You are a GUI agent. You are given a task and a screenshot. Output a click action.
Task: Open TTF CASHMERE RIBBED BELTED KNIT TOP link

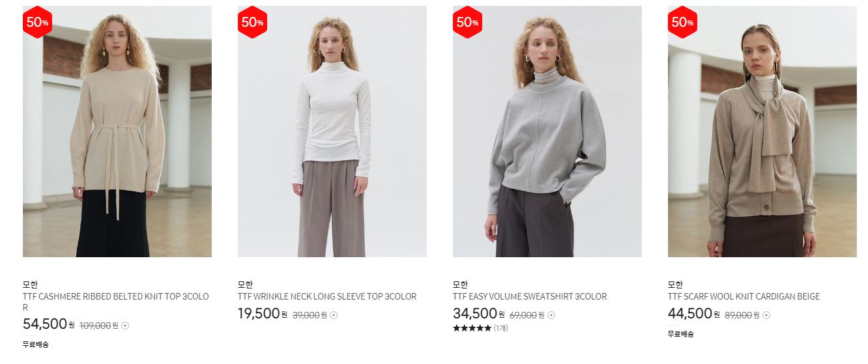coord(116,301)
